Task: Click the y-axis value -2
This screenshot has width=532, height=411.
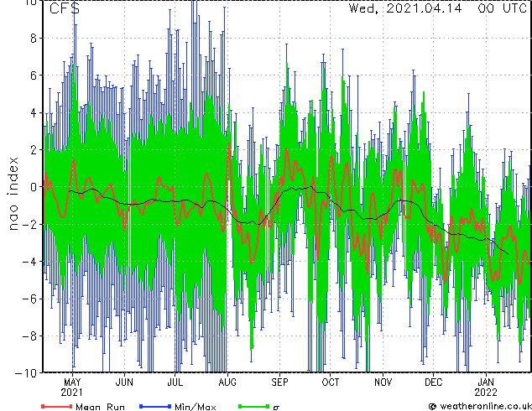Action: tap(29, 224)
